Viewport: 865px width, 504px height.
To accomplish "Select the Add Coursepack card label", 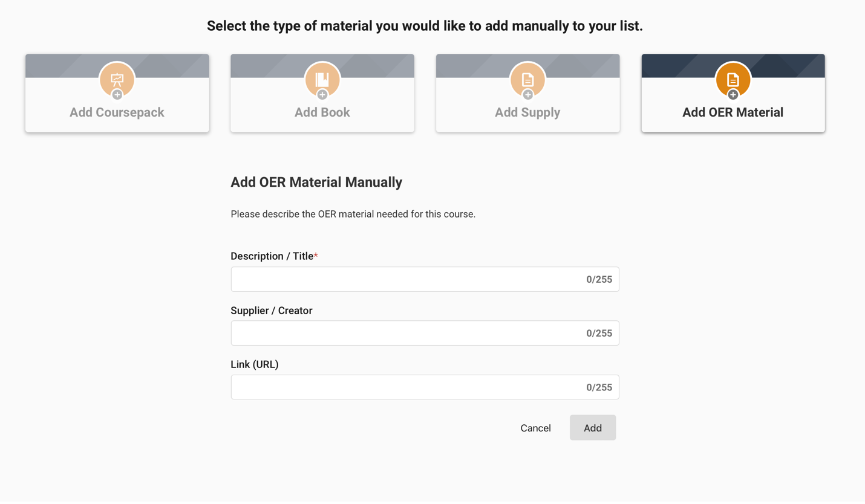I will [x=117, y=112].
